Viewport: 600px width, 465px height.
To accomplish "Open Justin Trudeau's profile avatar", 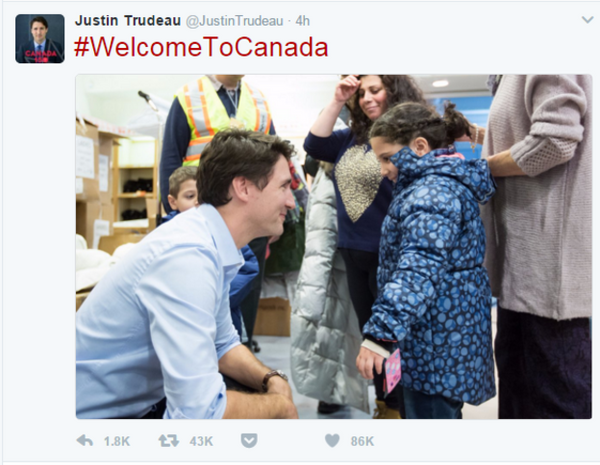I will point(40,39).
